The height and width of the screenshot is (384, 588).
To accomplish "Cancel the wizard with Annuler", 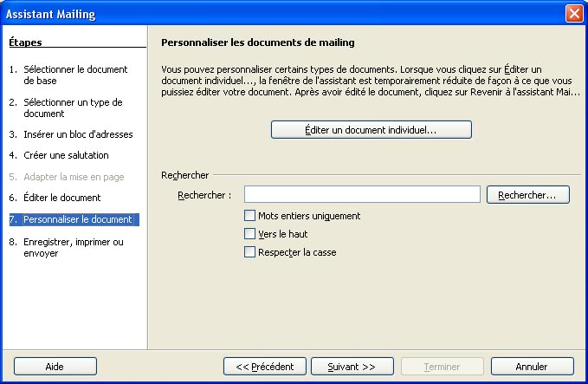I will (x=532, y=367).
